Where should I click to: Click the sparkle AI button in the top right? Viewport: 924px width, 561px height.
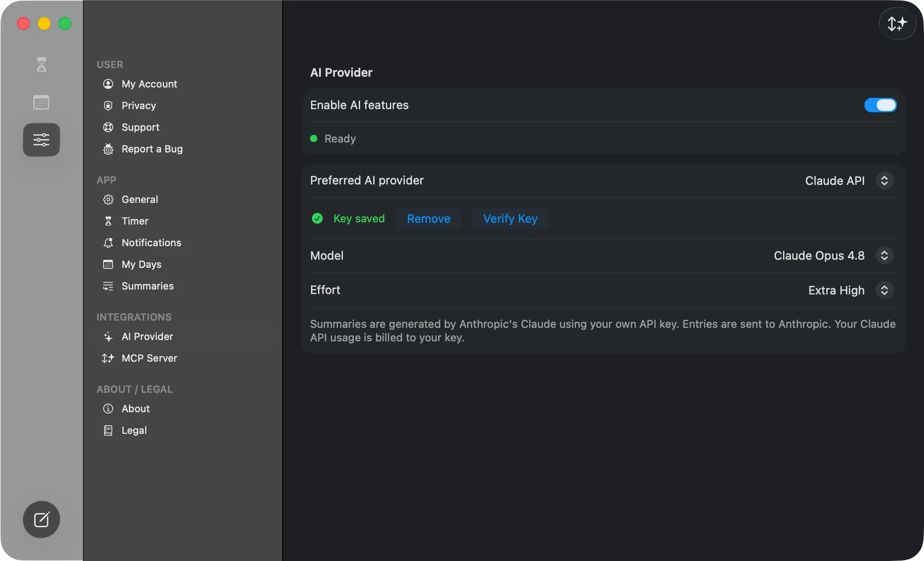(897, 23)
